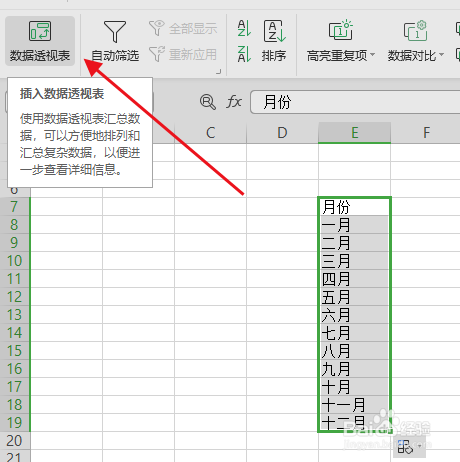The width and height of the screenshot is (460, 462).
Task: Click the 数据对比 data compare icon
Action: pos(415,30)
